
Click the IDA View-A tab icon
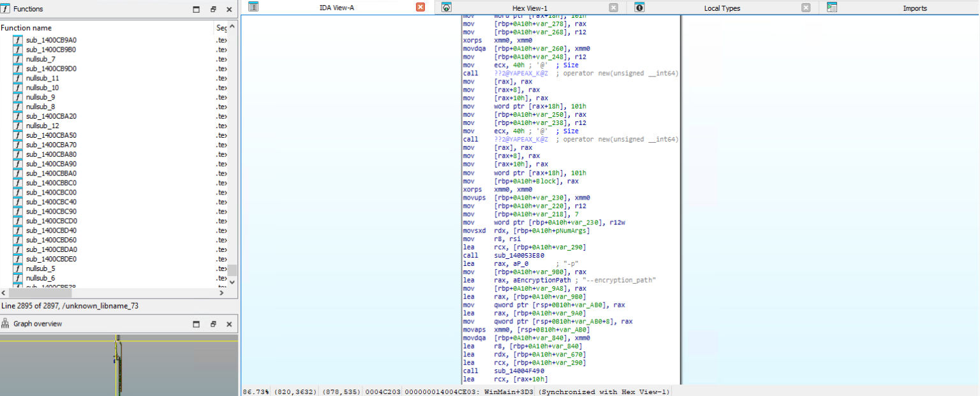tap(253, 7)
